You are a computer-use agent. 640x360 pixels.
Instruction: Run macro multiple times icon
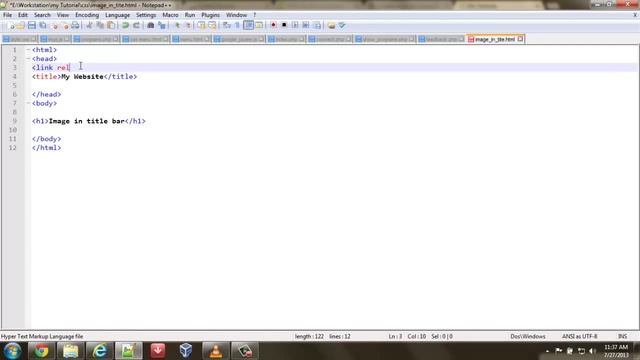(x=306, y=25)
